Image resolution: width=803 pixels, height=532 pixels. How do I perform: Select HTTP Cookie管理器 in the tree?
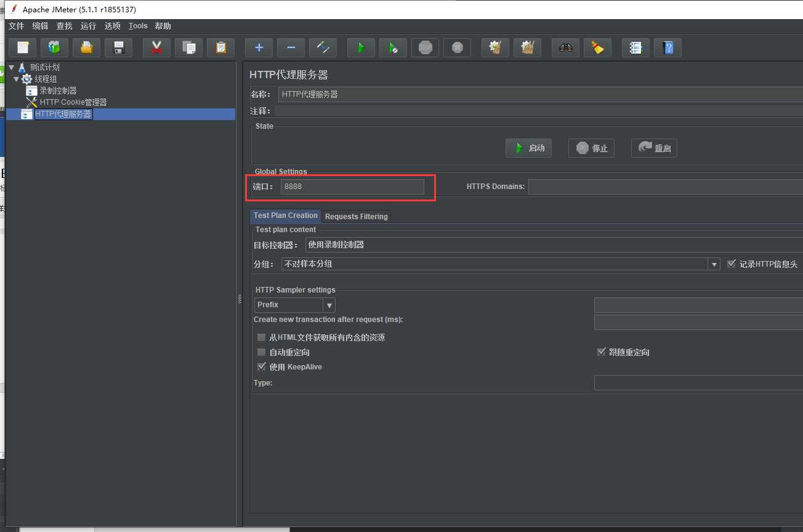point(73,102)
